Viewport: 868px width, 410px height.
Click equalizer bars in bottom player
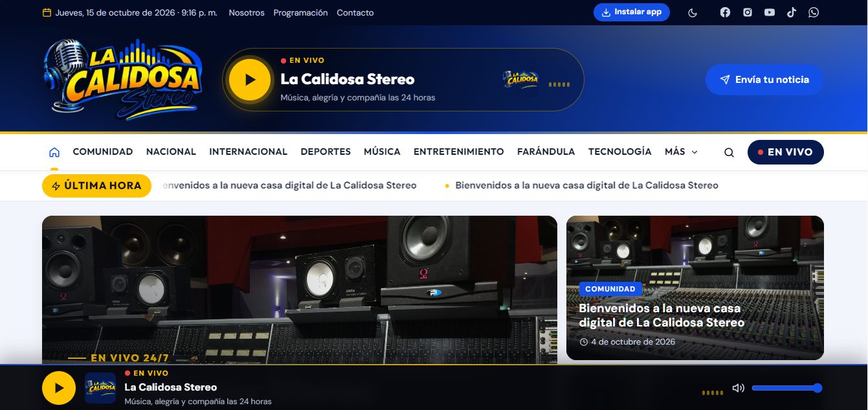click(x=713, y=393)
